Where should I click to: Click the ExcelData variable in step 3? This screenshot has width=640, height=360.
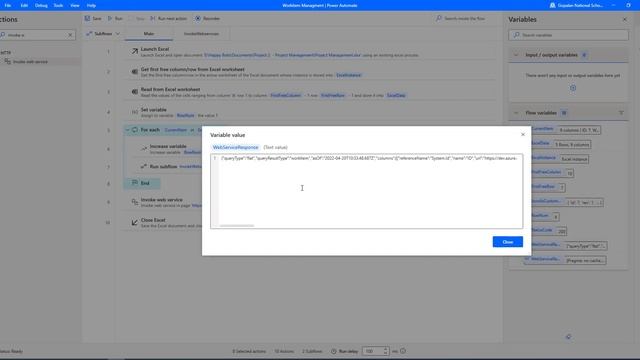[x=396, y=95]
